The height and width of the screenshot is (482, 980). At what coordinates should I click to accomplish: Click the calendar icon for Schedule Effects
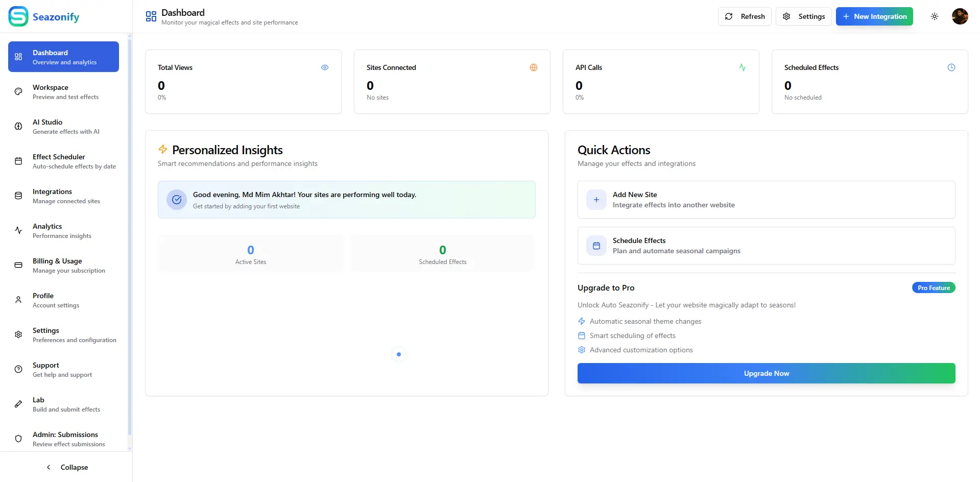click(596, 246)
